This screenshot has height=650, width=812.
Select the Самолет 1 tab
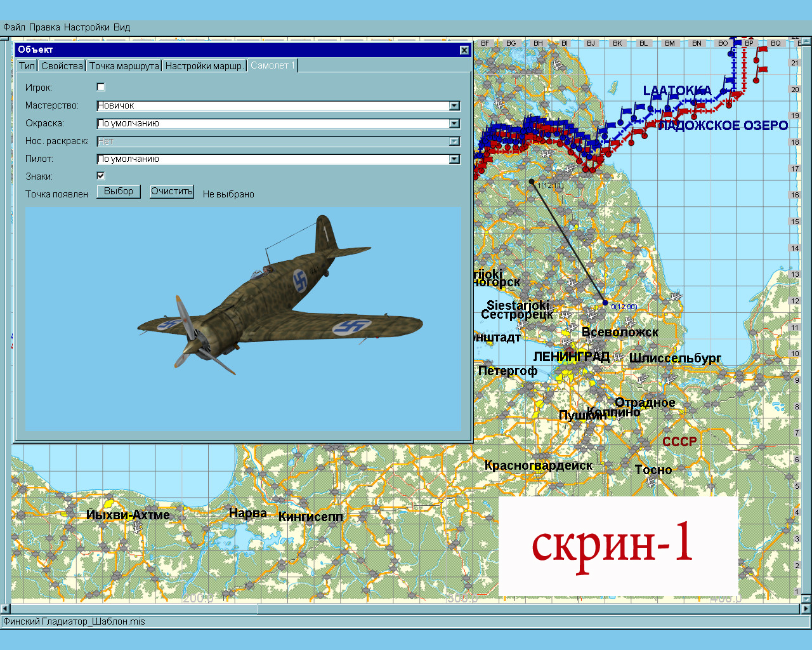click(x=272, y=65)
